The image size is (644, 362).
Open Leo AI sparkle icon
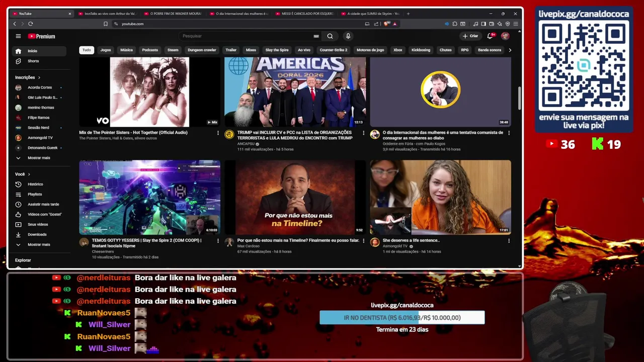click(500, 24)
